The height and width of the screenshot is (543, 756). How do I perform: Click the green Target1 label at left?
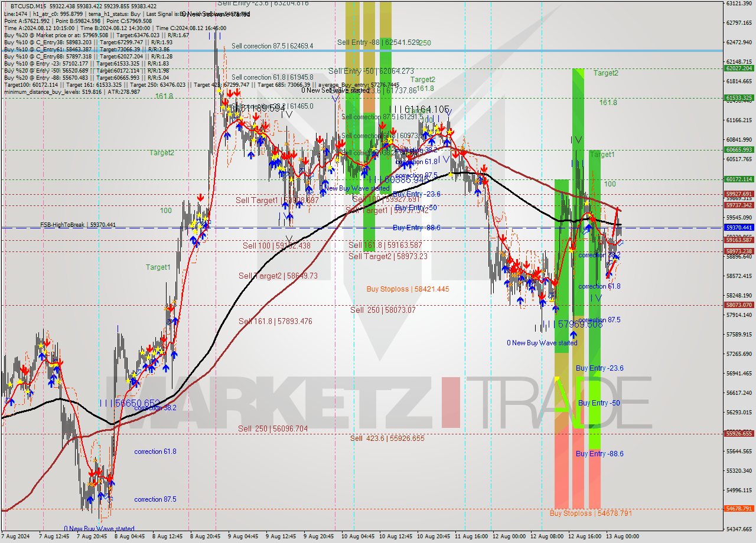point(158,267)
